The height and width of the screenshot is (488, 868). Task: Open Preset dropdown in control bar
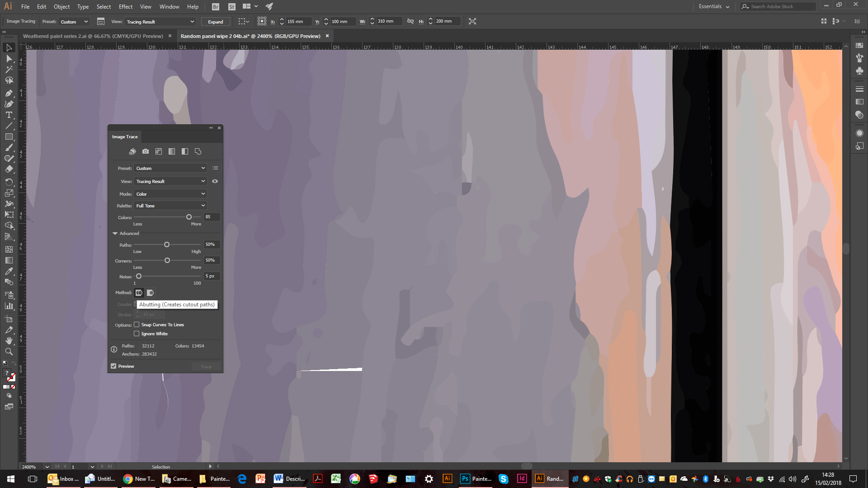click(74, 22)
